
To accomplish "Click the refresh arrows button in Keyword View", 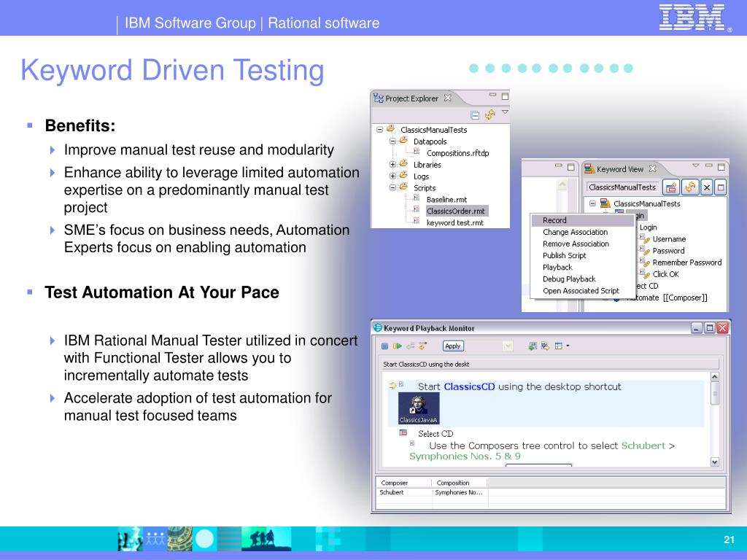I will point(690,187).
